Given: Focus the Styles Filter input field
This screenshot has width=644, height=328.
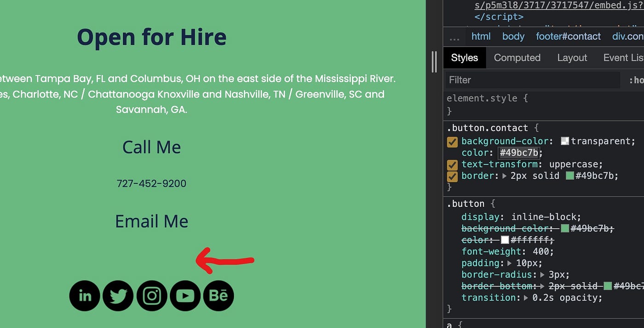Looking at the screenshot, I should tap(533, 80).
